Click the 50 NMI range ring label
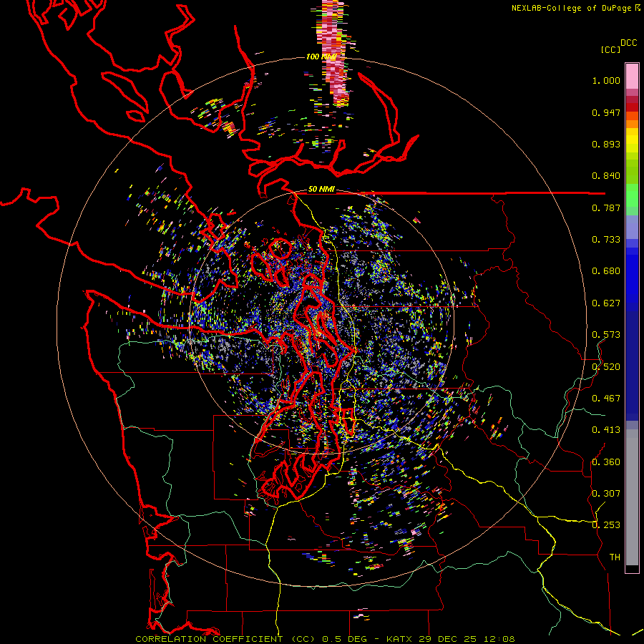The image size is (644, 644). [321, 190]
